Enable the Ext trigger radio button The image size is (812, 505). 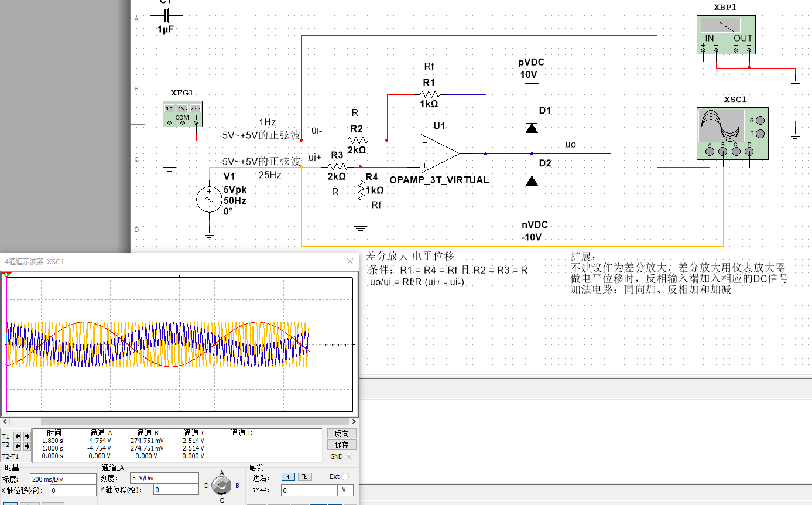pos(345,476)
